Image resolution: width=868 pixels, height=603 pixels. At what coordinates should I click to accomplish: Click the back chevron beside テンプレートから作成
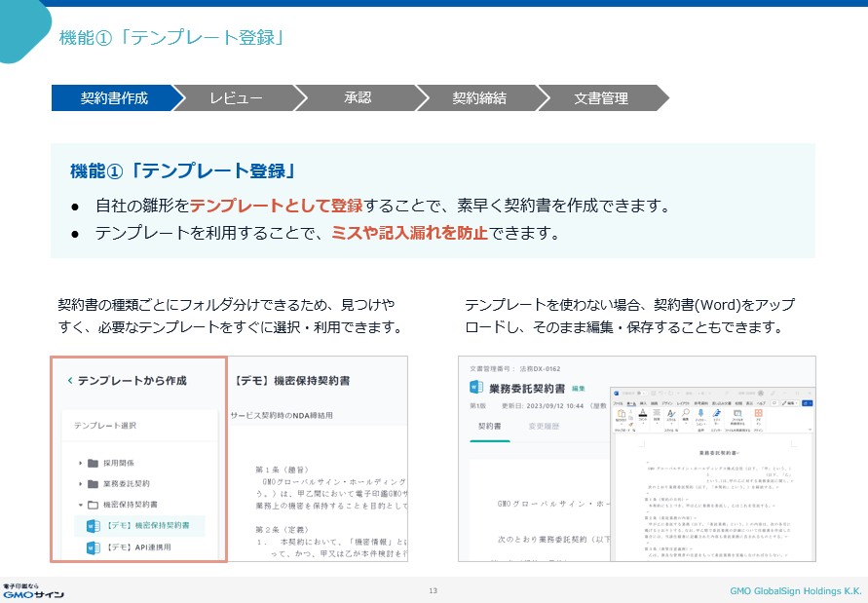coord(70,381)
